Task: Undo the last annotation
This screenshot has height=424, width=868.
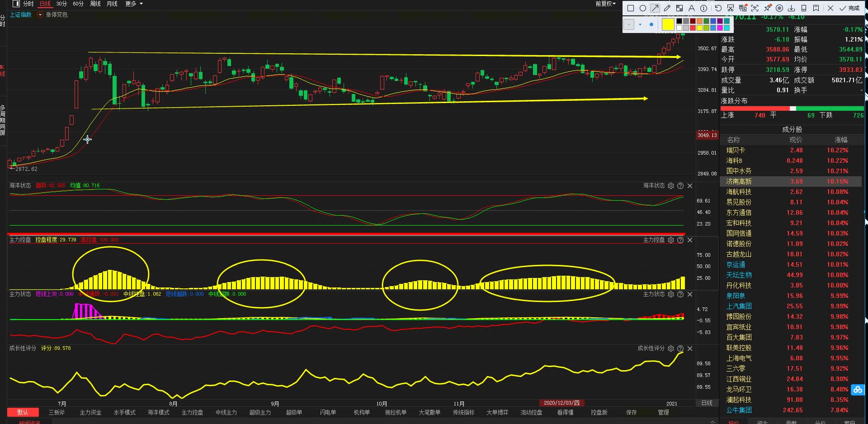Action: 718,8
